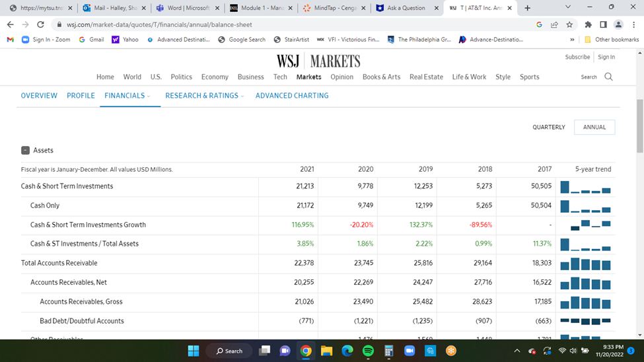Open Real Estate section link
Screen dimensions: 644x362
point(426,77)
